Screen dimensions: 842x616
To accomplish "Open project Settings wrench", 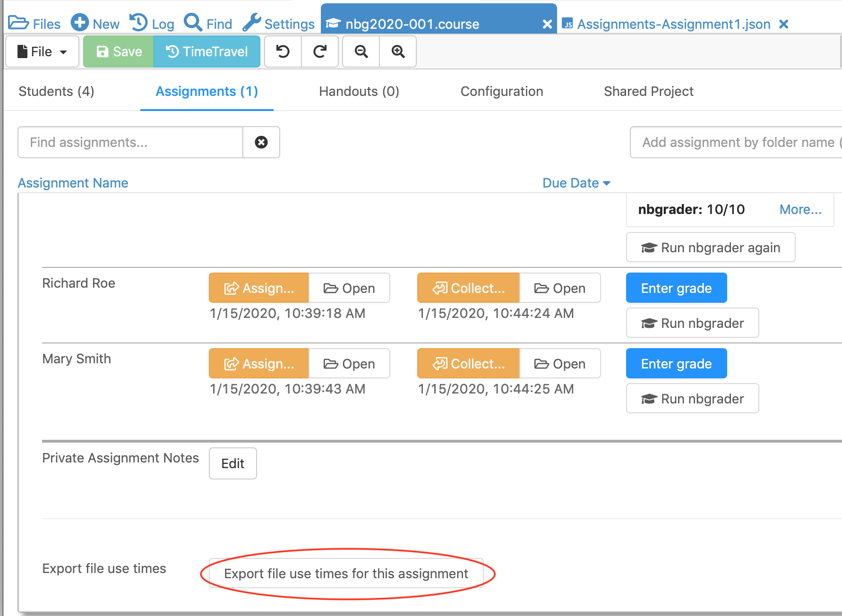I will (279, 24).
